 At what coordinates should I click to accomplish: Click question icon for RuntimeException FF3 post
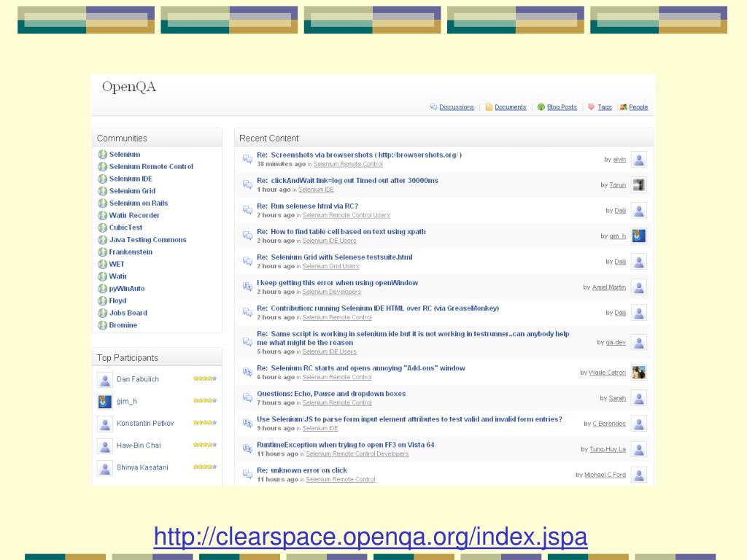click(247, 448)
